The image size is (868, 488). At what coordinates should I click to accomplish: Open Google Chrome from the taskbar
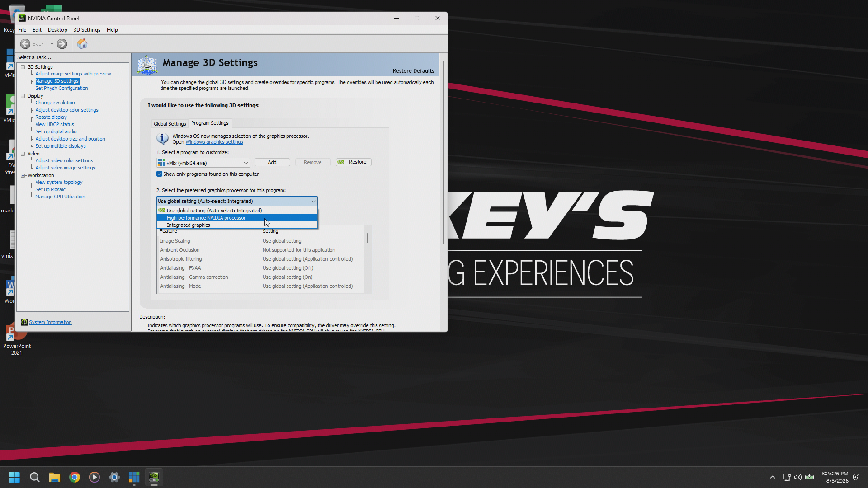click(x=75, y=477)
